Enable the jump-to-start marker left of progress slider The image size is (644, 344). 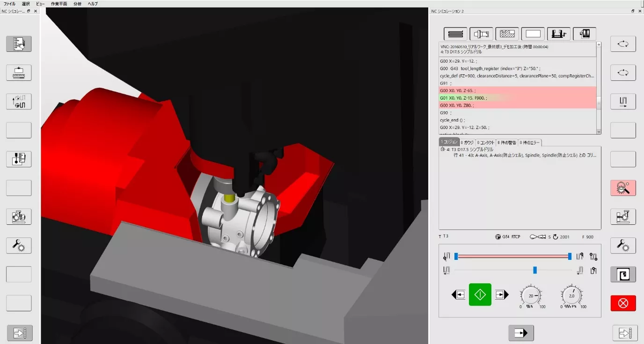point(446,256)
